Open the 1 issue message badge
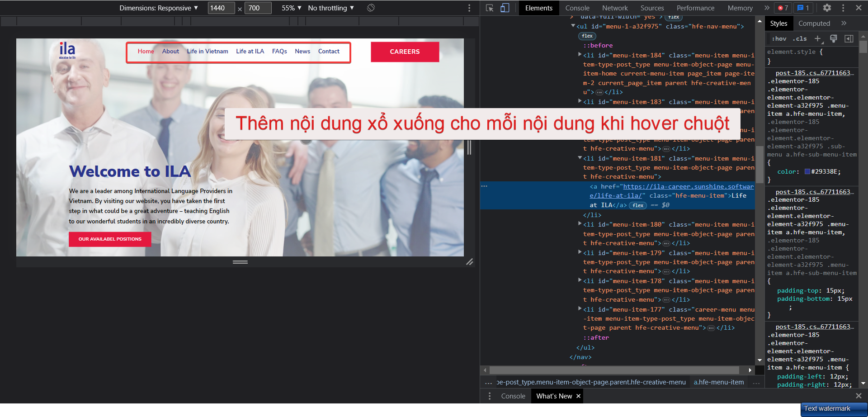Image resolution: width=868 pixels, height=417 pixels. click(803, 8)
